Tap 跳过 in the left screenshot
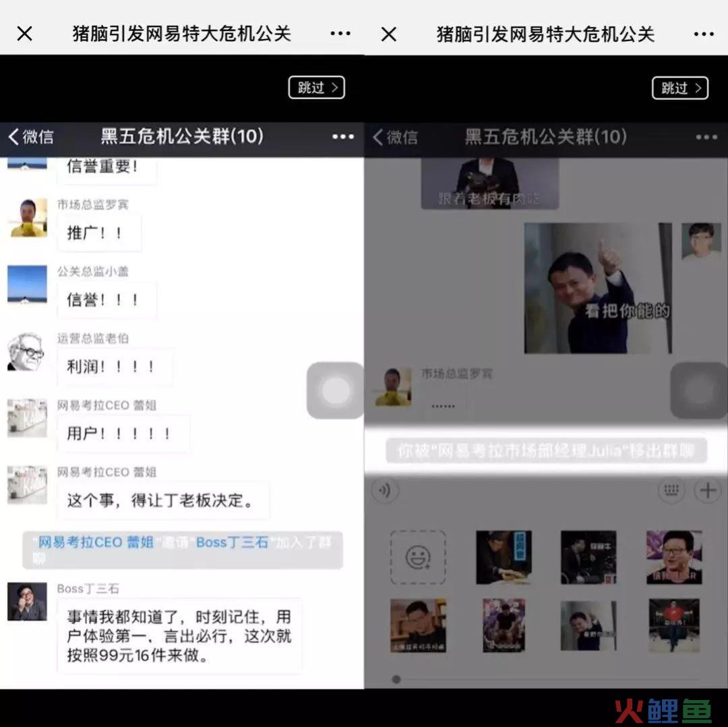Image resolution: width=728 pixels, height=727 pixels. (317, 87)
